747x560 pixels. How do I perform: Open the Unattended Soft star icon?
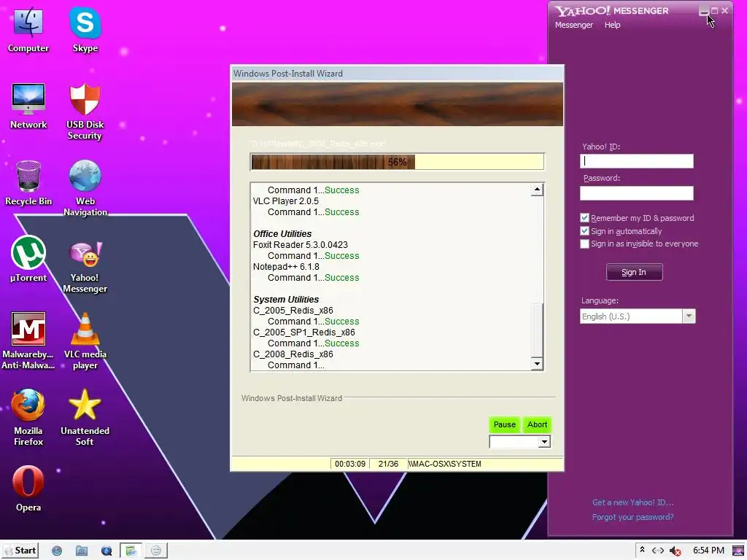[x=85, y=418]
